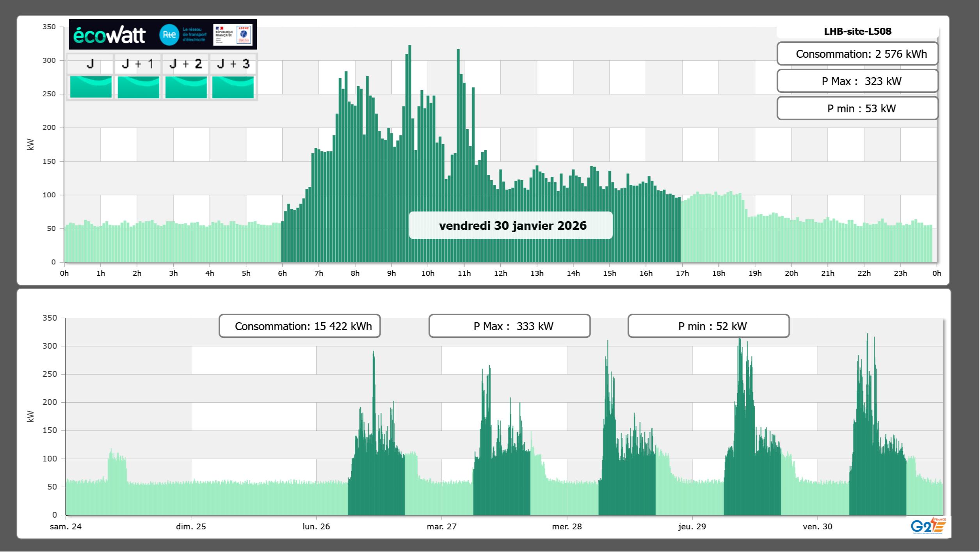This screenshot has height=552, width=980.
Task: Click the P min 53 kW box
Action: pyautogui.click(x=857, y=108)
